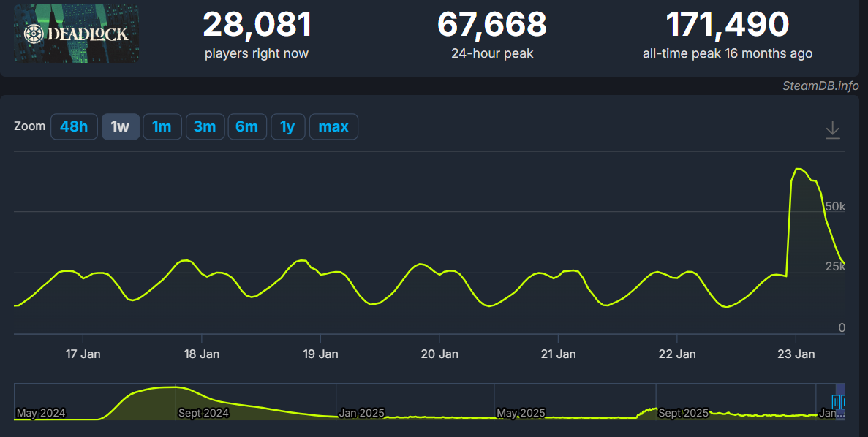Click the 23 Jan peak on chart
The height and width of the screenshot is (437, 868).
[799, 170]
